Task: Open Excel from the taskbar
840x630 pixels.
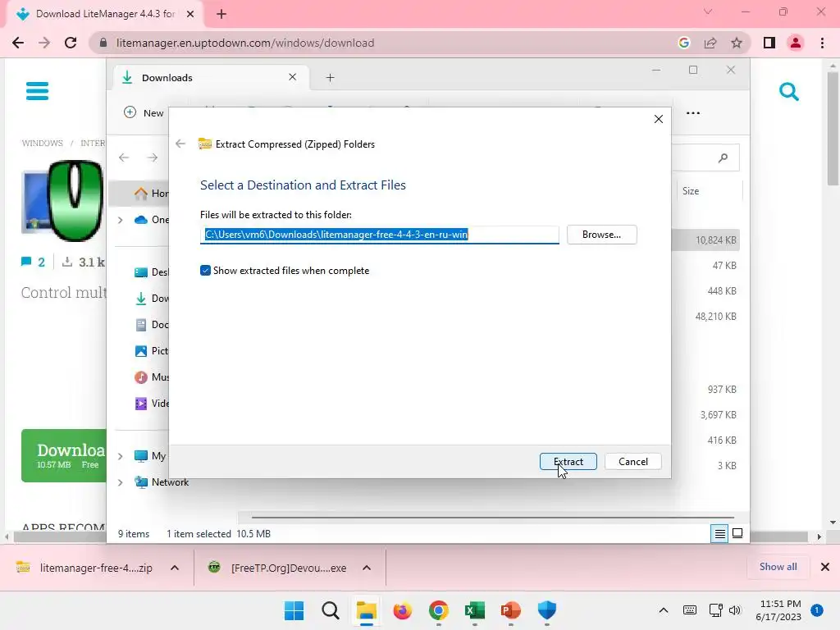Action: [x=475, y=610]
